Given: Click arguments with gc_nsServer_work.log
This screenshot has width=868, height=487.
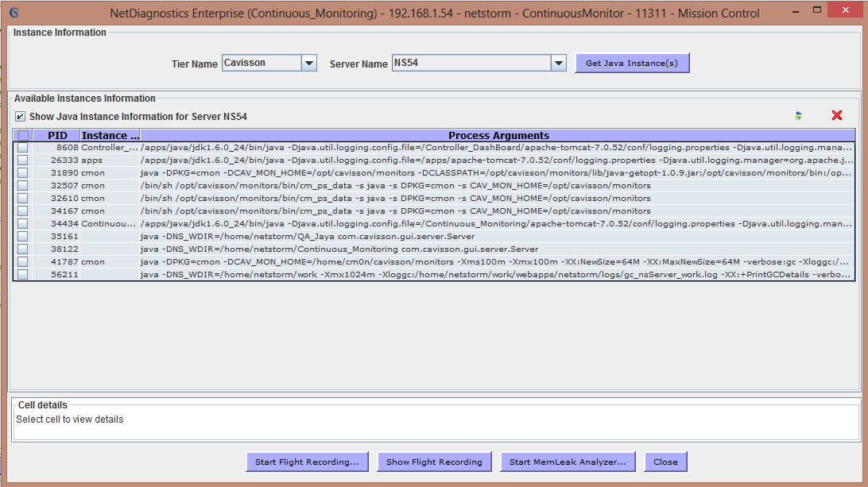Looking at the screenshot, I should click(497, 275).
